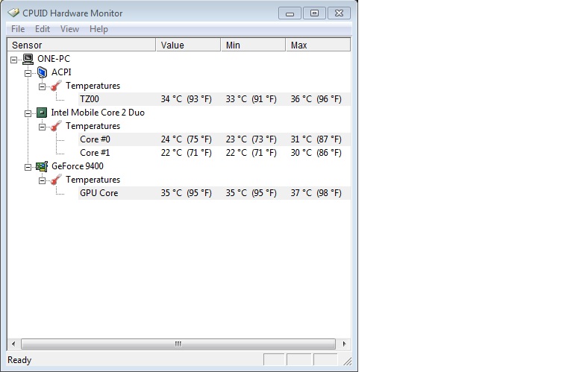Select the Core #0 sensor row

(214, 139)
